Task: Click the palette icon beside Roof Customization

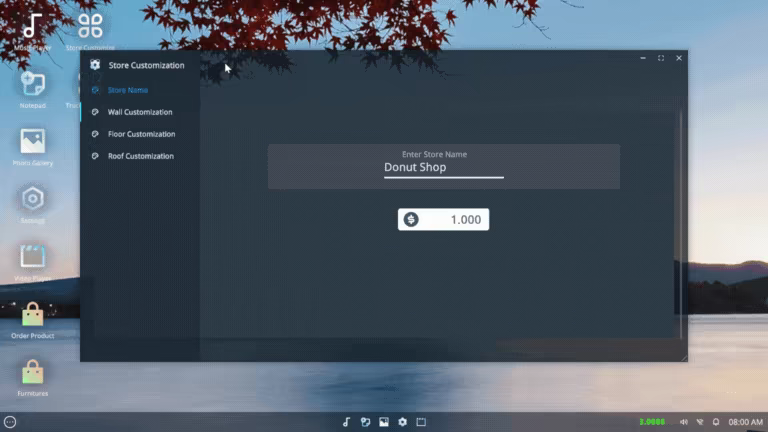Action: click(x=95, y=156)
